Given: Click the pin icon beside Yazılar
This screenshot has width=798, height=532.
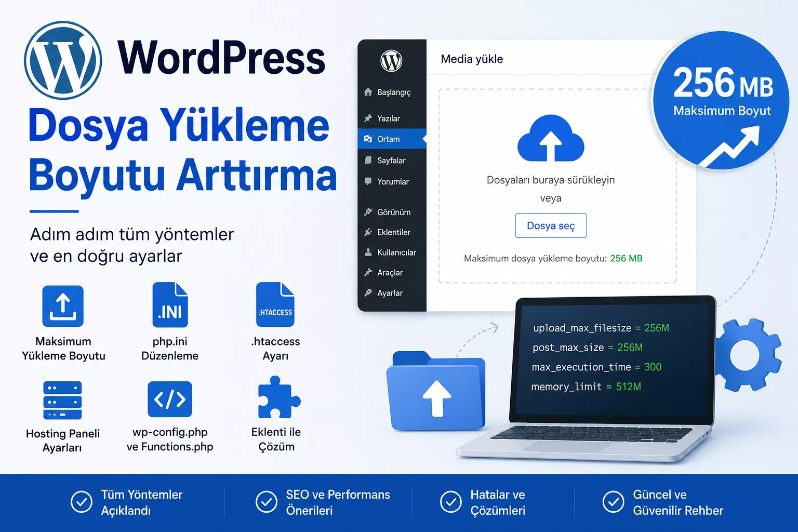Looking at the screenshot, I should [x=368, y=118].
